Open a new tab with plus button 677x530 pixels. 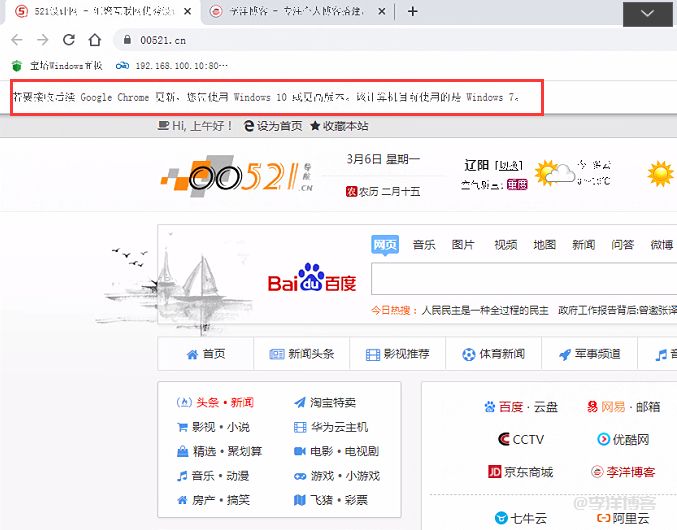pyautogui.click(x=413, y=12)
